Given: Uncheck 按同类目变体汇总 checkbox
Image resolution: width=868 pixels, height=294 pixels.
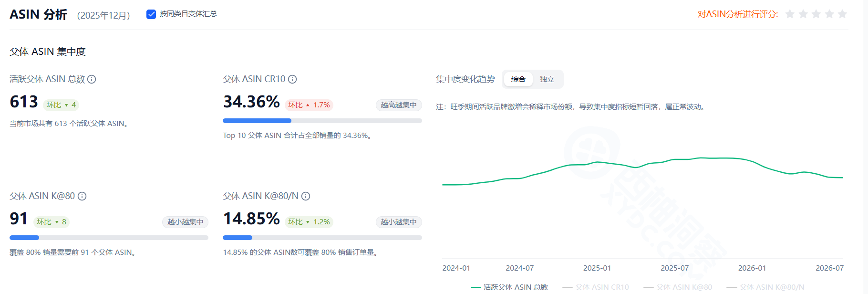Looking at the screenshot, I should pyautogui.click(x=151, y=14).
